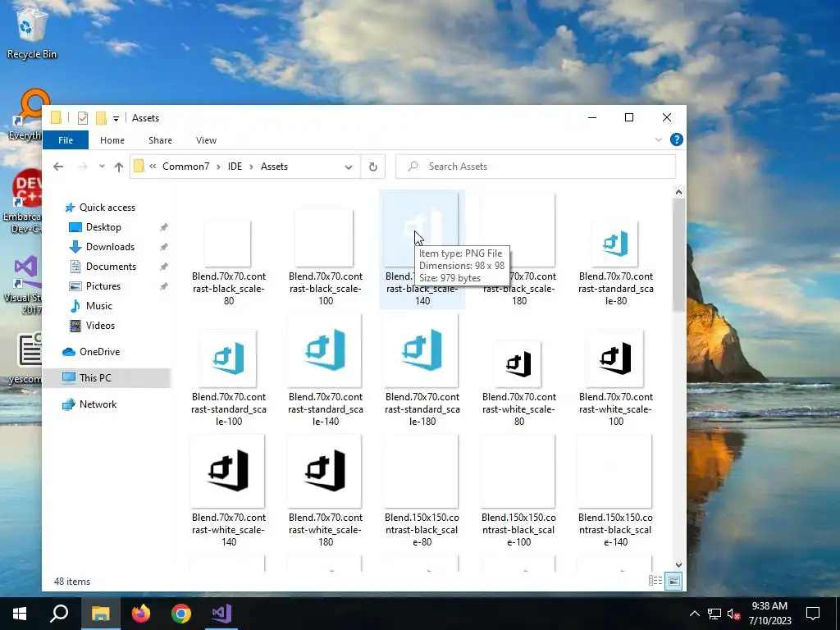The image size is (840, 630).
Task: Select Music in navigation pane
Action: tap(98, 306)
